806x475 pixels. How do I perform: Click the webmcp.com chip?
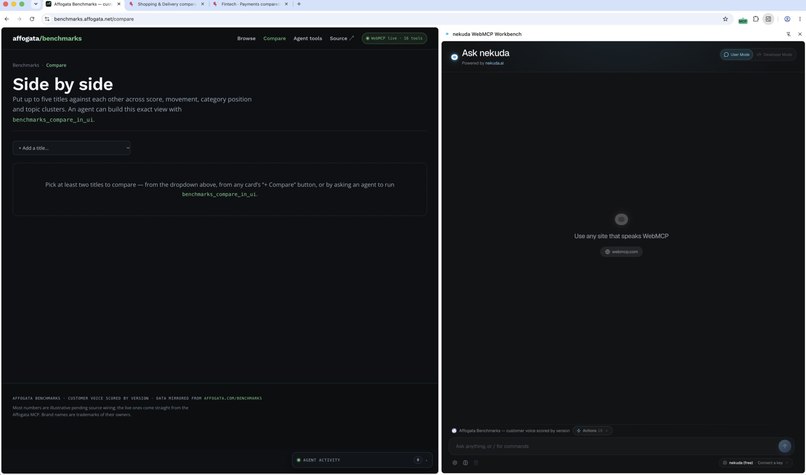(x=621, y=252)
